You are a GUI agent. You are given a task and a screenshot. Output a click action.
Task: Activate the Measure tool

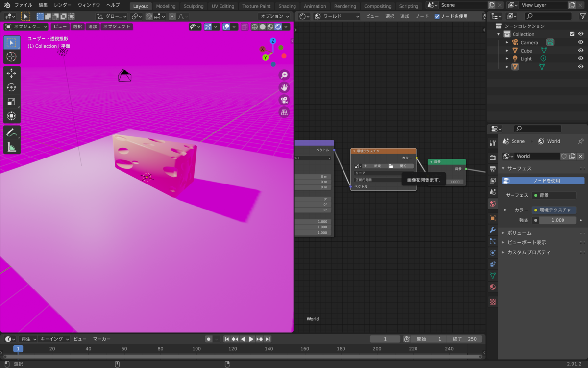[x=12, y=147]
